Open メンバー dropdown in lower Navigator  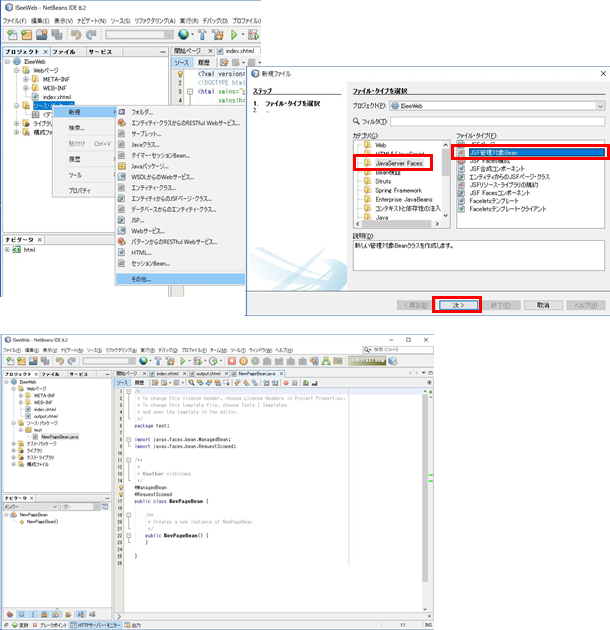pyautogui.click(x=31, y=506)
